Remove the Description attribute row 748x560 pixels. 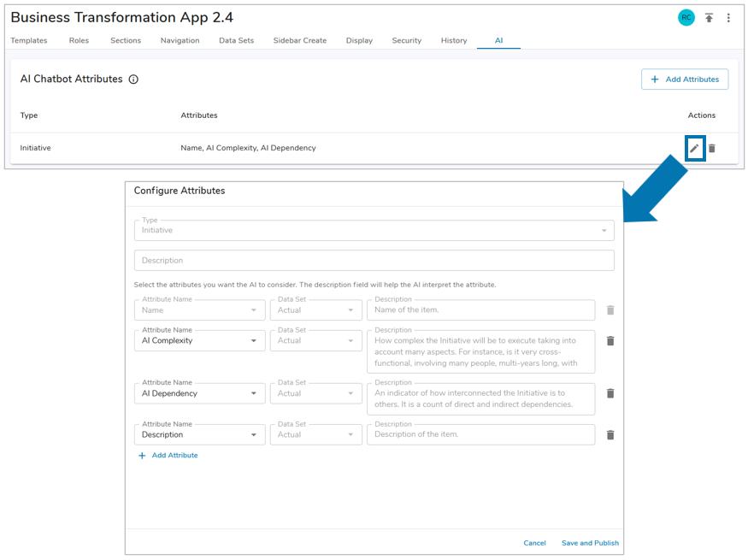[610, 435]
